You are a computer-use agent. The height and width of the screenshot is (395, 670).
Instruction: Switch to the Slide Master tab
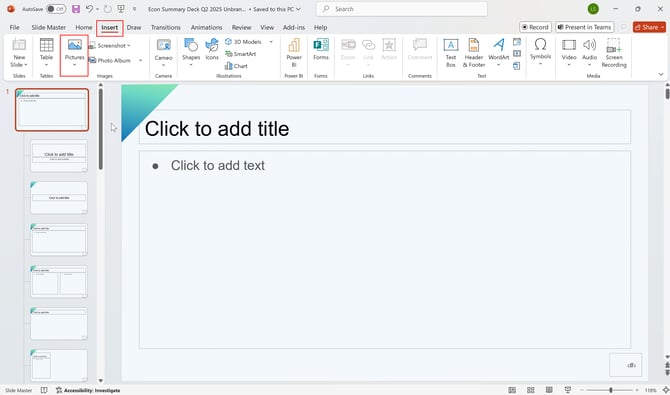pyautogui.click(x=49, y=27)
